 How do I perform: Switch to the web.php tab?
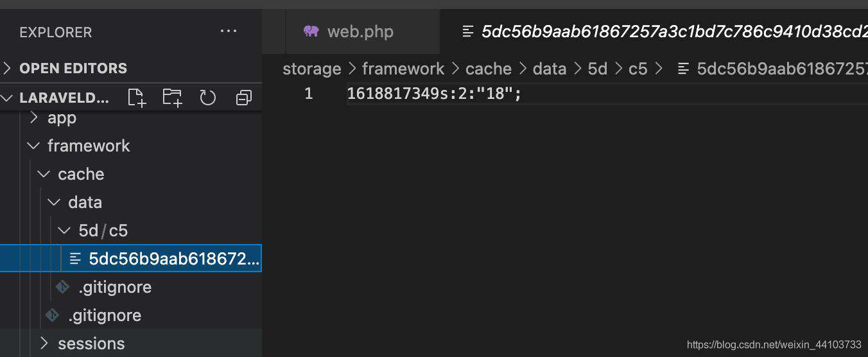coord(350,31)
